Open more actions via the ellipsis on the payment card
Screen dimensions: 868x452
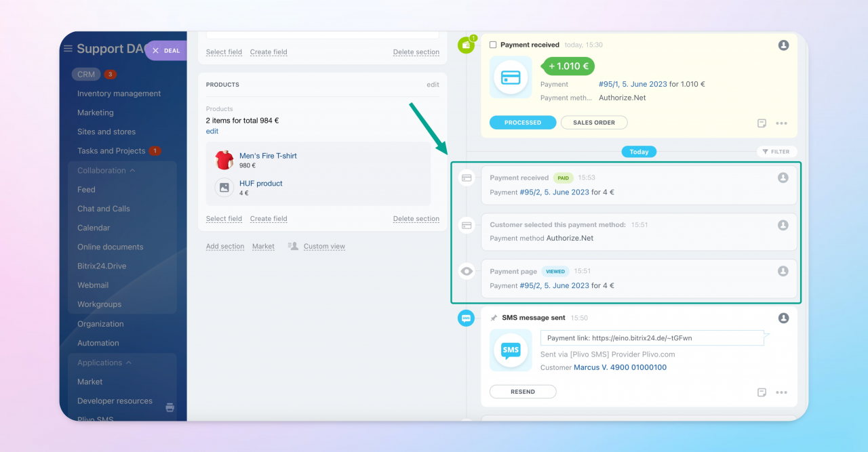pos(782,123)
